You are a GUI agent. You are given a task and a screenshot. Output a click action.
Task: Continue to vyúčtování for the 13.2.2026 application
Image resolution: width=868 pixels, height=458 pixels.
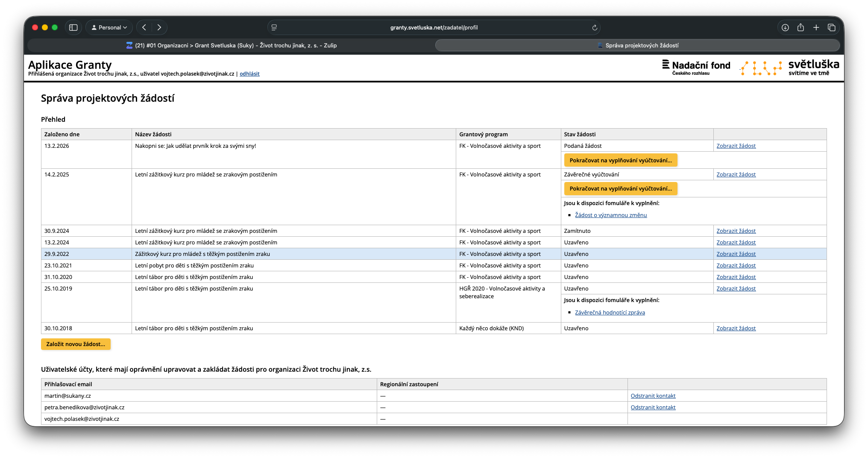click(620, 160)
